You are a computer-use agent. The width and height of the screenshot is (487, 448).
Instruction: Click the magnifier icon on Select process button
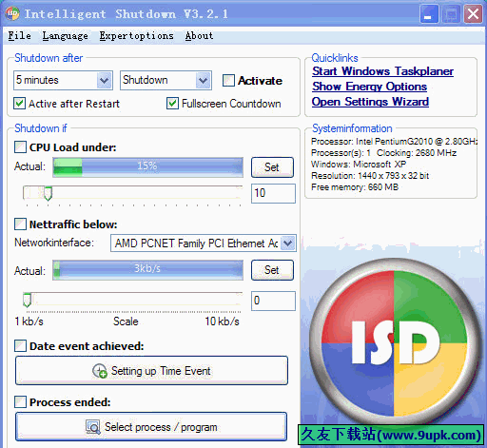[x=93, y=427]
